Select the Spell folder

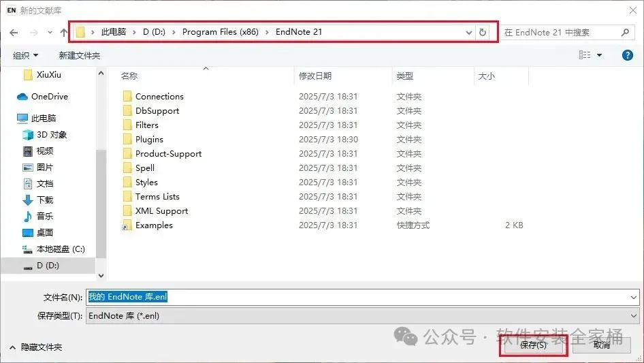pos(145,168)
